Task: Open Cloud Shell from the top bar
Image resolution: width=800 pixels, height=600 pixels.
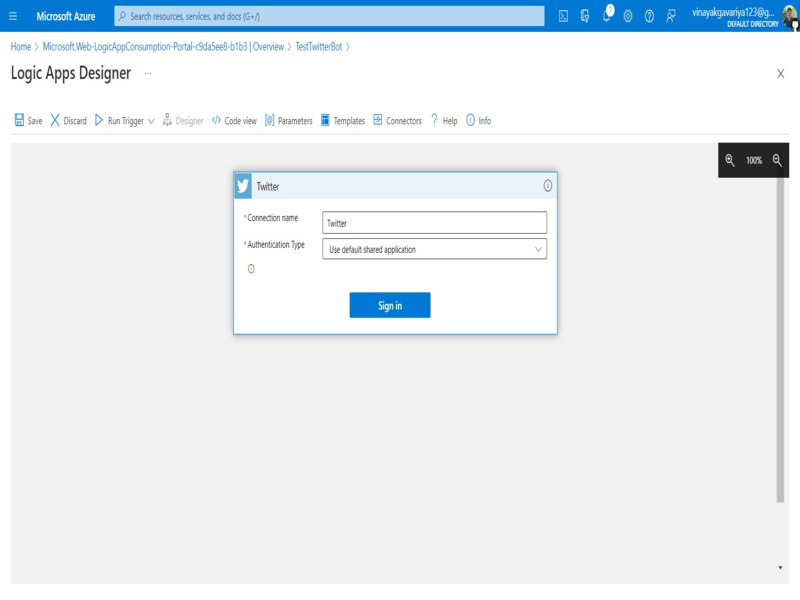Action: point(563,16)
